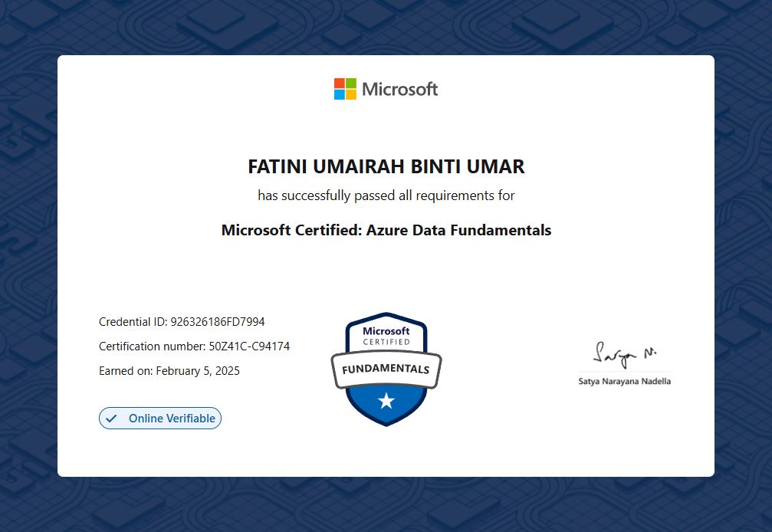The height and width of the screenshot is (532, 772).
Task: Click the blue square of the Microsoft logo
Action: coord(338,94)
